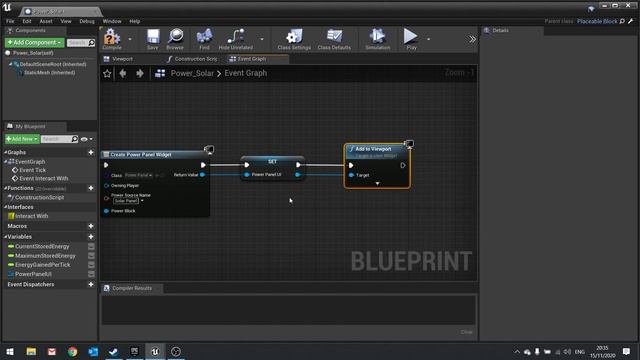This screenshot has height=360, width=640.
Task: Play the game in editor
Action: click(411, 39)
